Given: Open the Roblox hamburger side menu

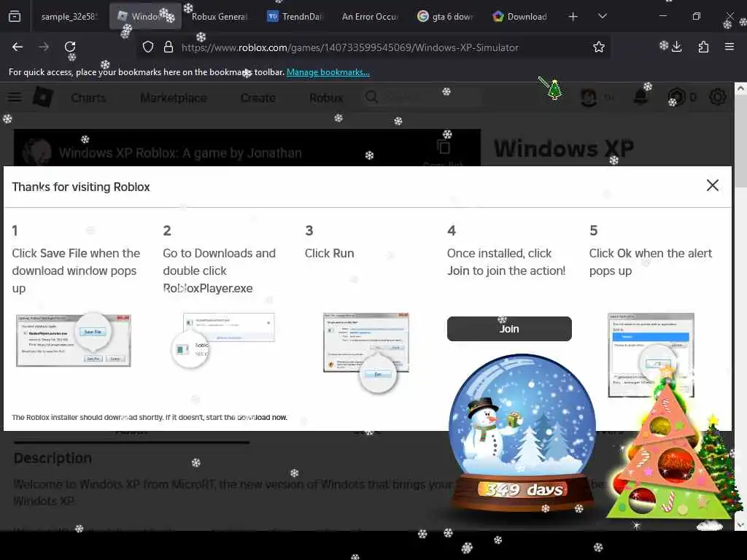Looking at the screenshot, I should (15, 97).
